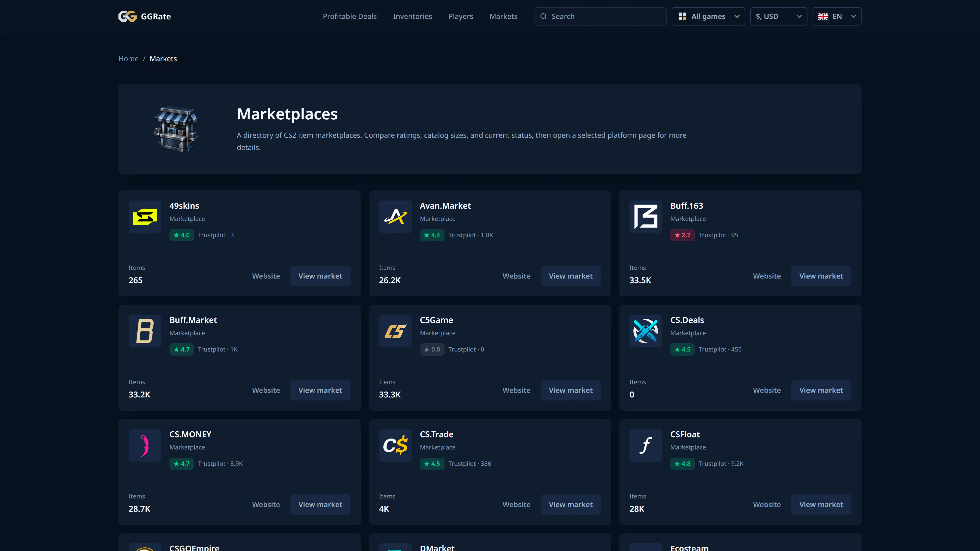980x551 pixels.
Task: Go to Home via the breadcrumb
Action: [x=129, y=59]
